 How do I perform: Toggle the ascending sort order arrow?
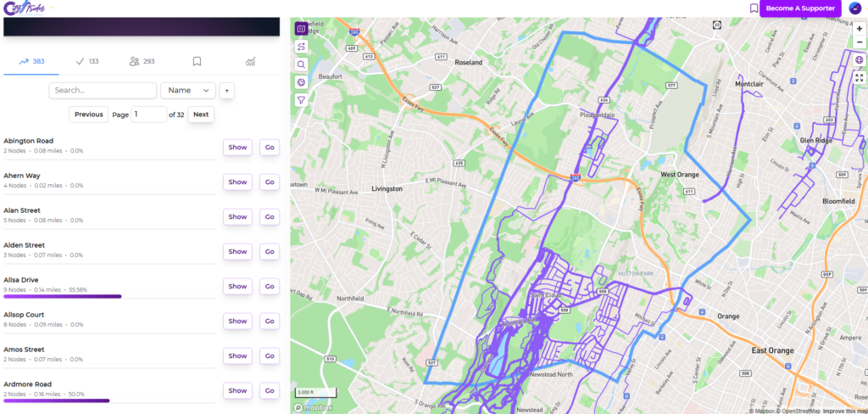pos(227,90)
